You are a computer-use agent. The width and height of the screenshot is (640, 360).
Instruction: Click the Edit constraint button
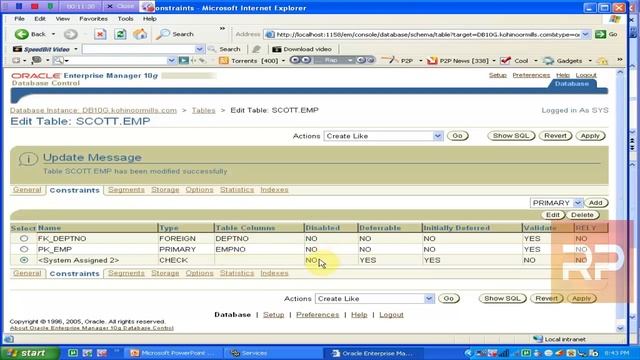553,215
